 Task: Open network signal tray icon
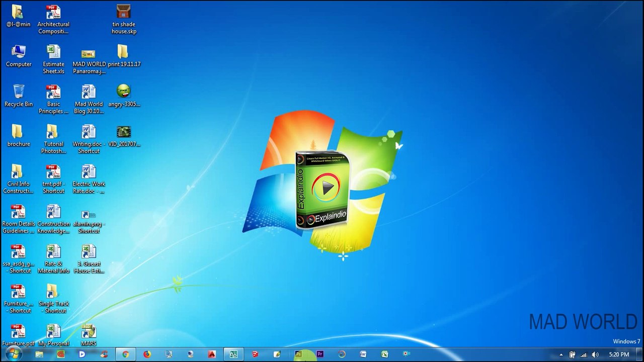584,354
